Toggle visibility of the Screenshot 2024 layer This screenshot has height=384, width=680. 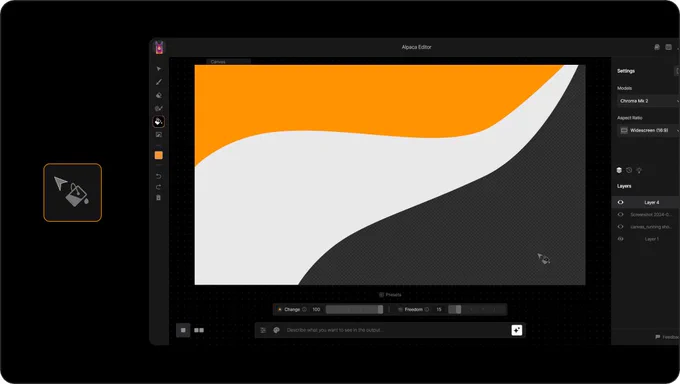coord(621,214)
